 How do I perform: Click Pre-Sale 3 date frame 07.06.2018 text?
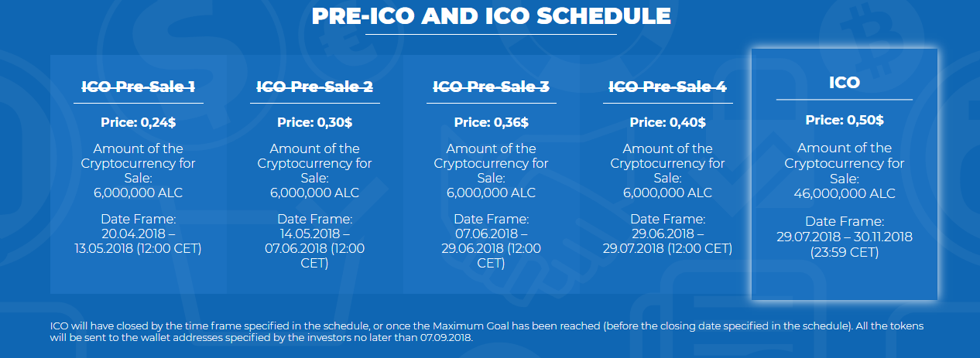pos(491,234)
